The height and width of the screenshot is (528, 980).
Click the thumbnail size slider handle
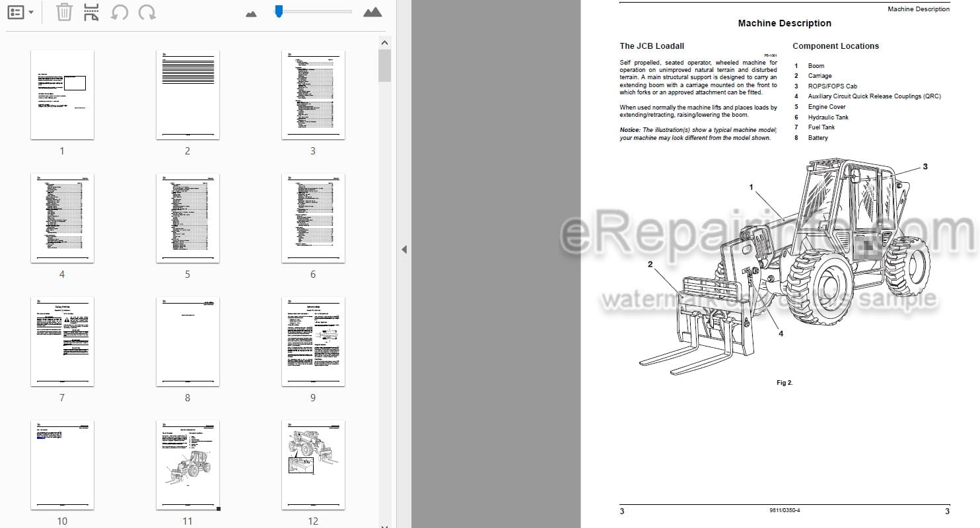(279, 11)
